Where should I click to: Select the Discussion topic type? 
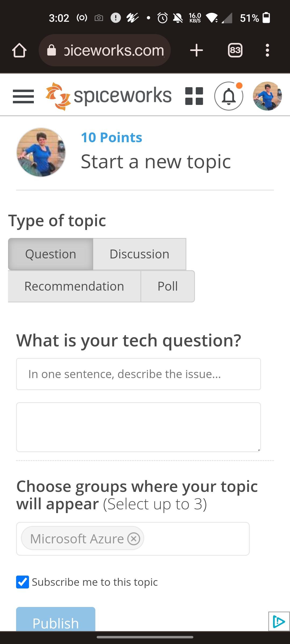coord(139,254)
